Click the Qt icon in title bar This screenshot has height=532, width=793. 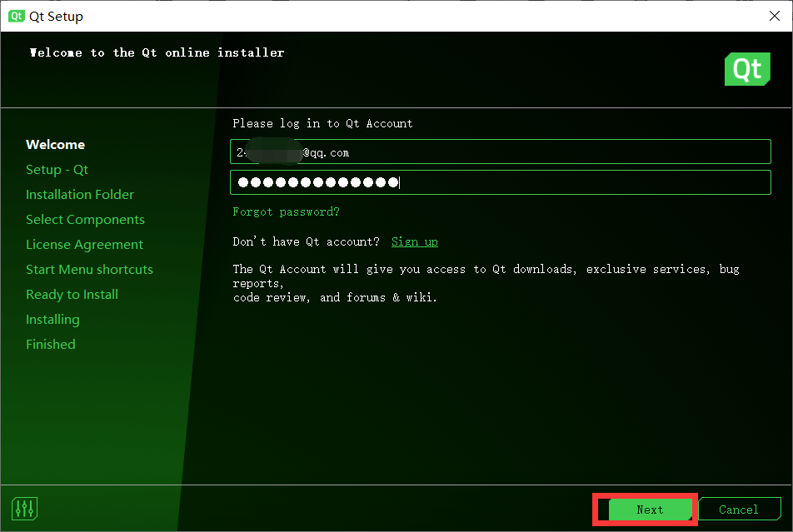[x=16, y=16]
